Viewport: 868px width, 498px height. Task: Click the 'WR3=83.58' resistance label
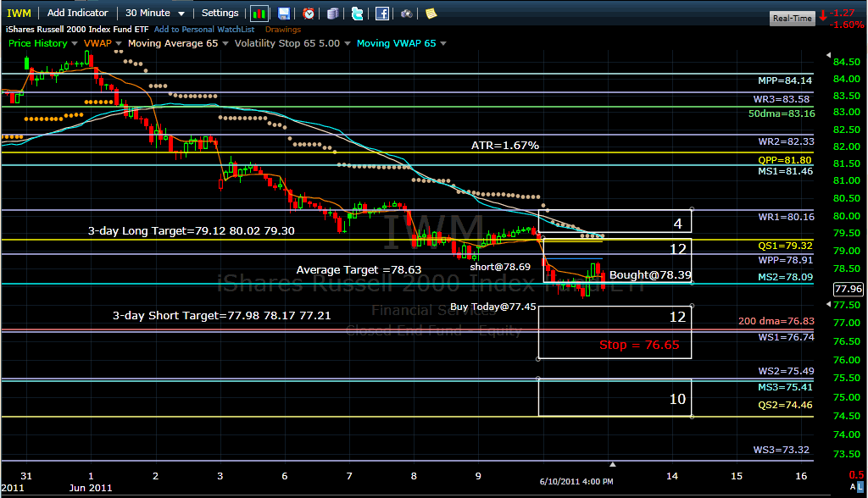click(781, 100)
